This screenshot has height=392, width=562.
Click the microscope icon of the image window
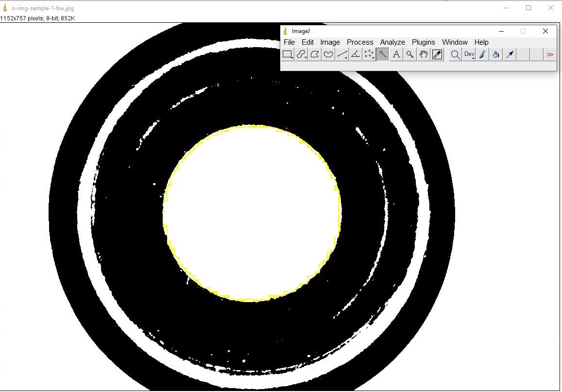tap(5, 8)
